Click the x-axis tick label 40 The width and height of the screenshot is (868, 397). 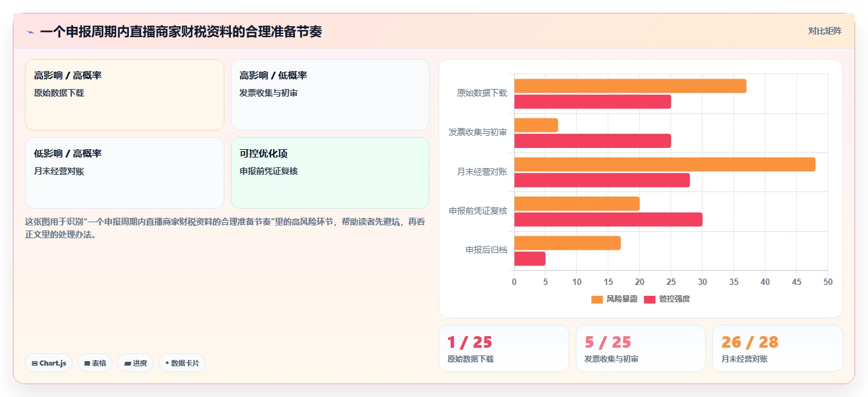[765, 282]
